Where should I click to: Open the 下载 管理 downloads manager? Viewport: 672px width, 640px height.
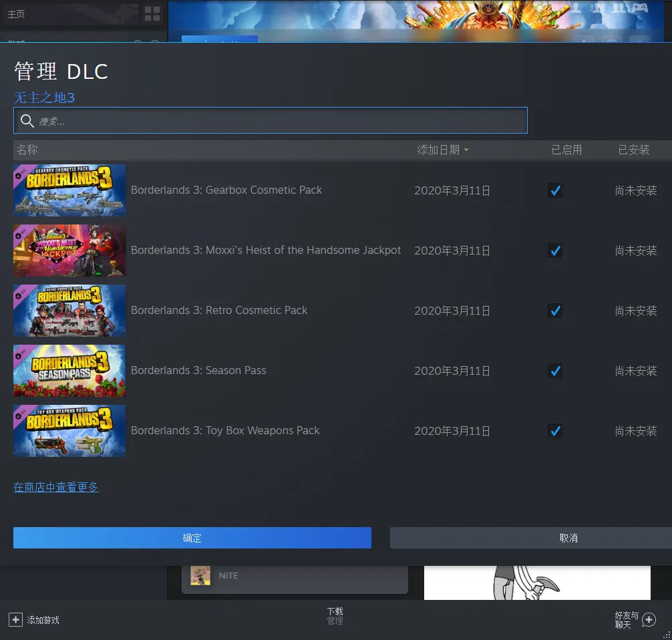(x=335, y=616)
